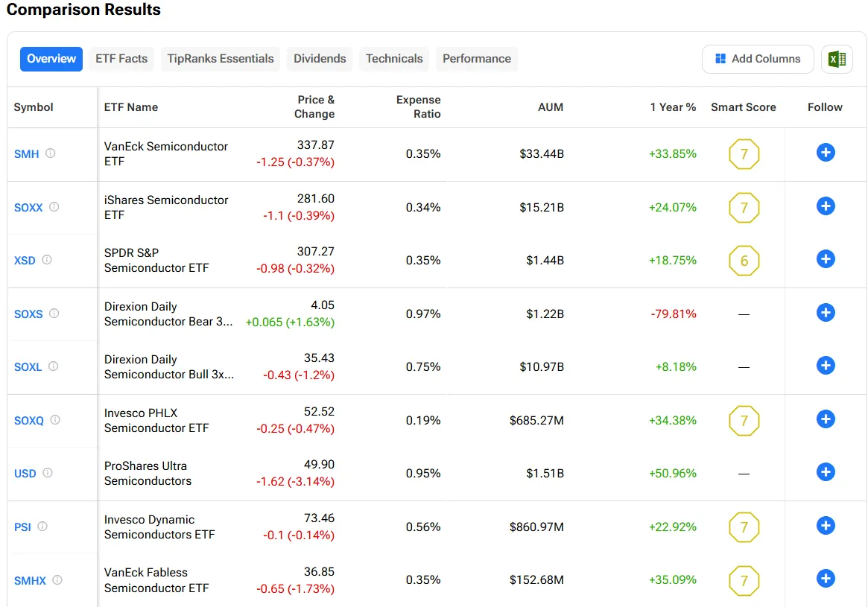Viewport: 868px width, 607px height.
Task: Add SOXS to followed ETFs via plus button
Action: [x=826, y=313]
